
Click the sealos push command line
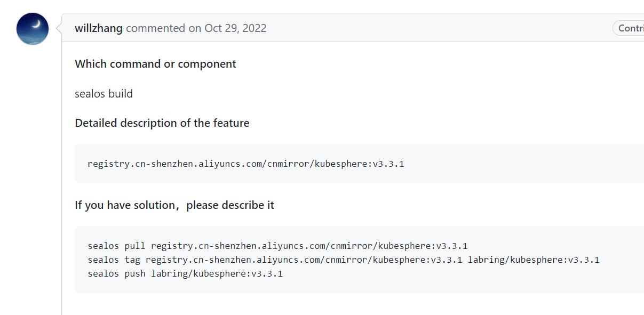pyautogui.click(x=185, y=273)
